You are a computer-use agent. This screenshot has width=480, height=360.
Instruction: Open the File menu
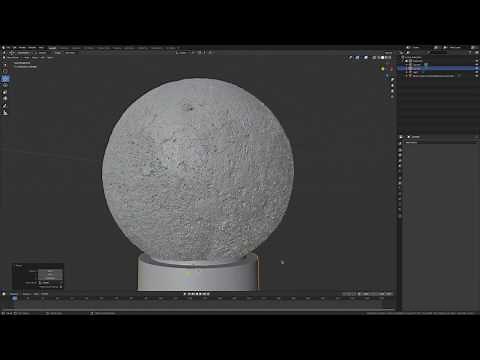(x=8, y=48)
